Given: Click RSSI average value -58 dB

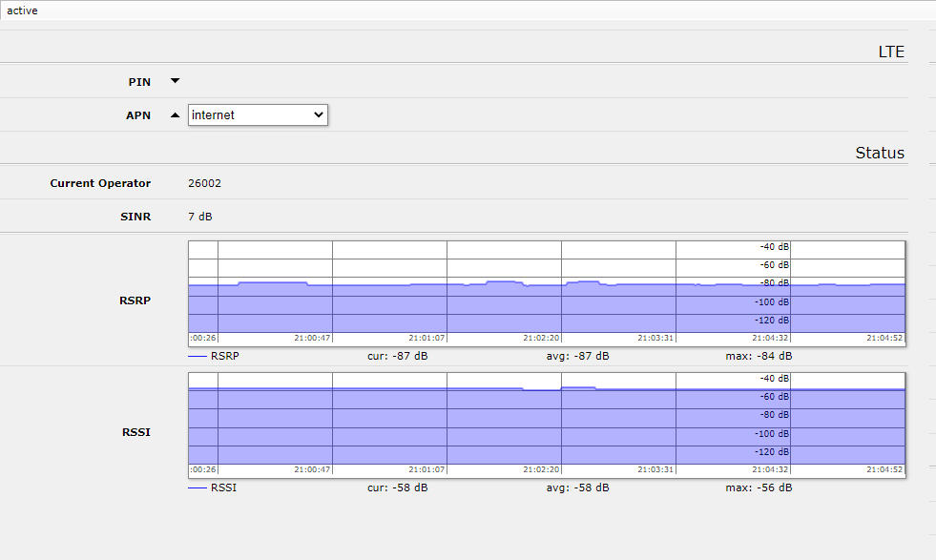Looking at the screenshot, I should pos(577,487).
